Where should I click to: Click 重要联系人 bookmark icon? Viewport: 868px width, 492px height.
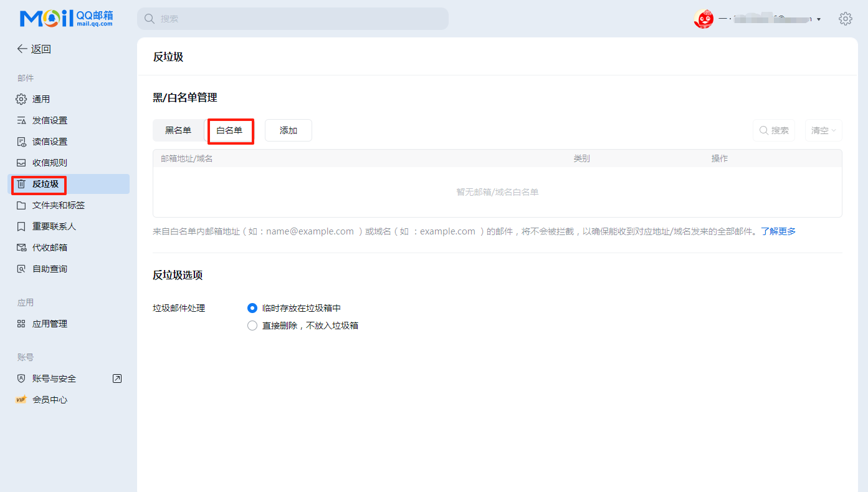tap(21, 226)
